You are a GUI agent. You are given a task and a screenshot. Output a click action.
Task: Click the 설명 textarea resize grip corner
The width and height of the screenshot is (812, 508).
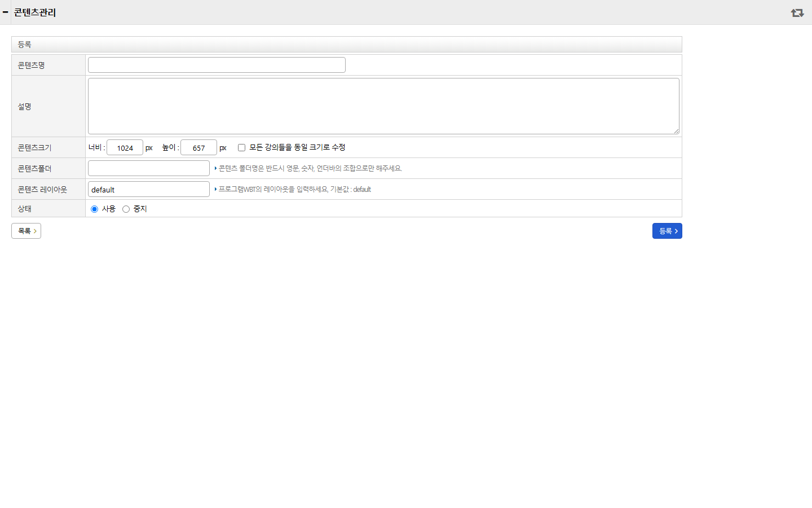coord(676,131)
